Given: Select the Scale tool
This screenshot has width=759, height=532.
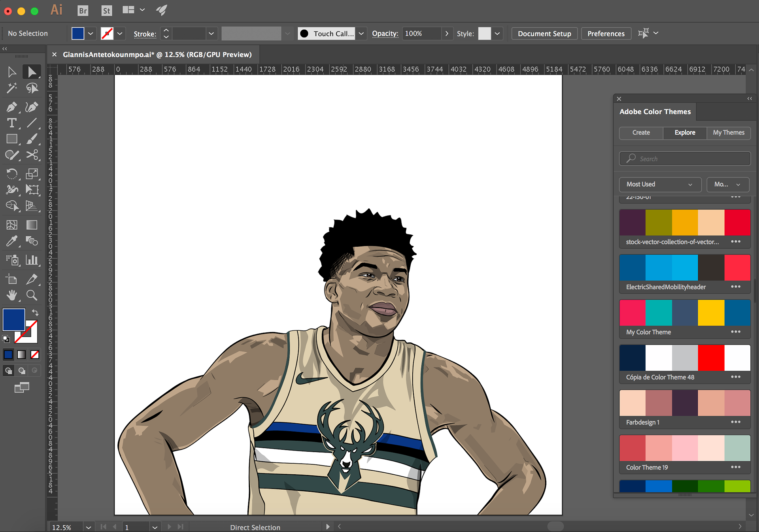Looking at the screenshot, I should coord(32,174).
